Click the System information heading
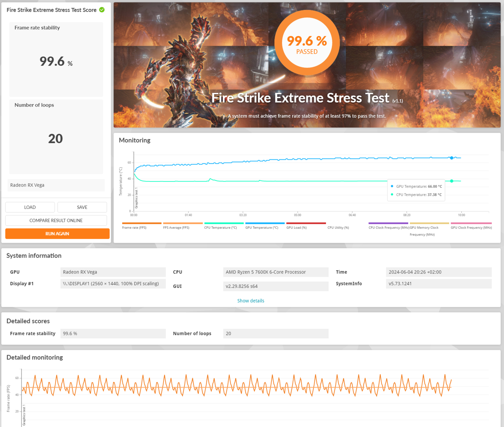 (x=34, y=256)
